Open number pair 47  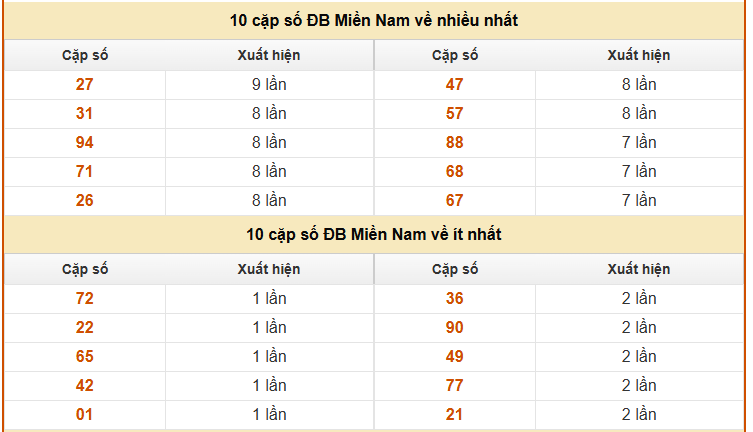coord(455,85)
